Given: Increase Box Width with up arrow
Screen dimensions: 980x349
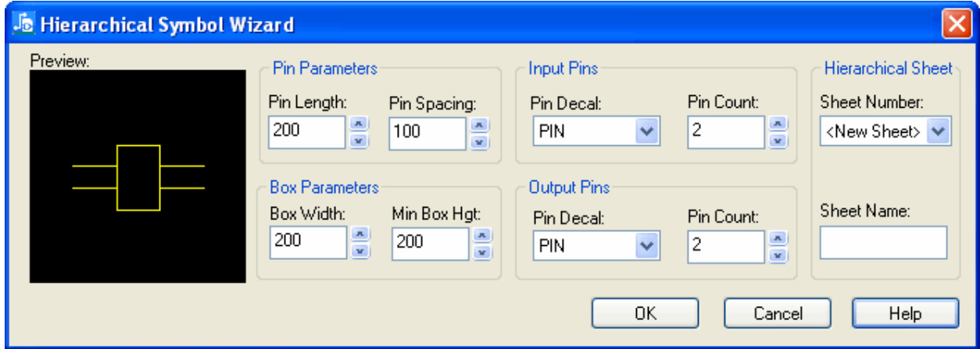Looking at the screenshot, I should [x=359, y=233].
